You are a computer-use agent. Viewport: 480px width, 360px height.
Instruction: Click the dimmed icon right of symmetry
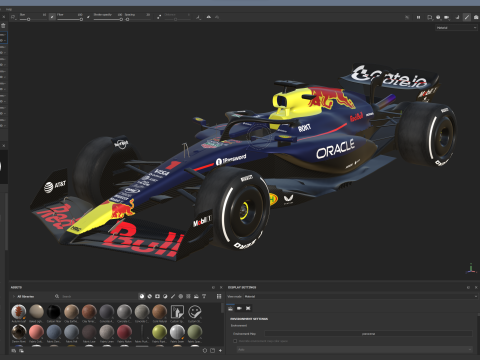[x=217, y=17]
